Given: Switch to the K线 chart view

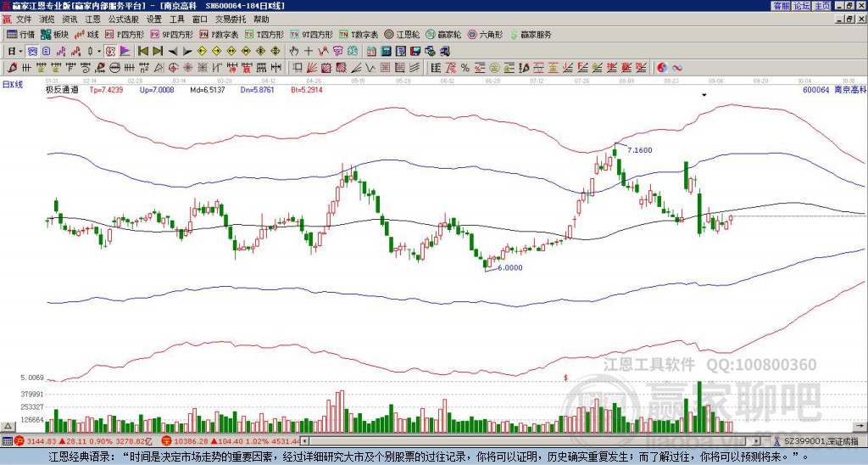Looking at the screenshot, I should coord(86,34).
